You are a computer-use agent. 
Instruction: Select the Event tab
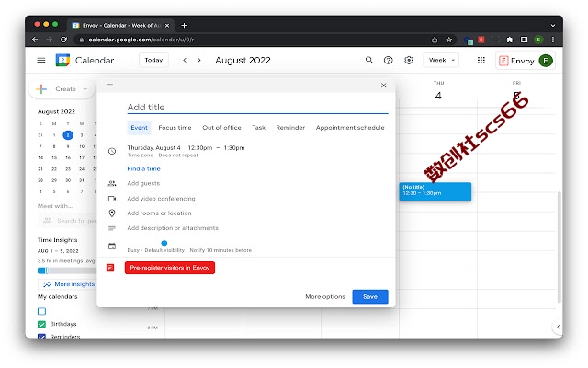click(x=139, y=128)
